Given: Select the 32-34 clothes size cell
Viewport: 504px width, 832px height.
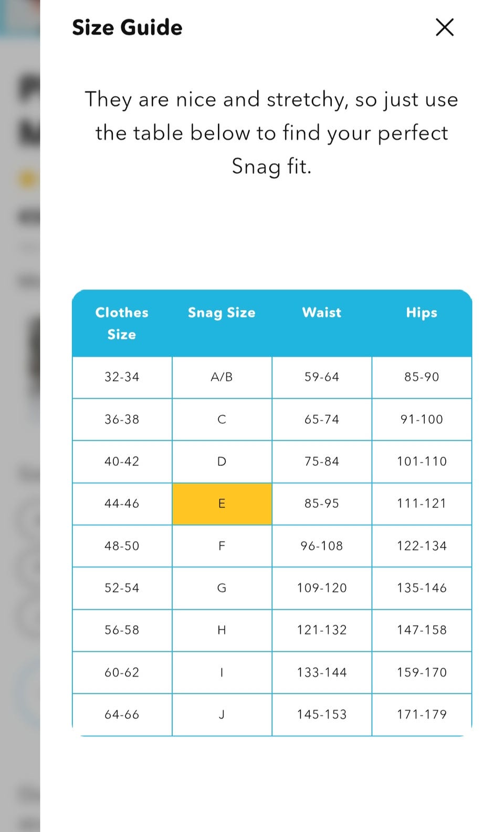Looking at the screenshot, I should [122, 377].
